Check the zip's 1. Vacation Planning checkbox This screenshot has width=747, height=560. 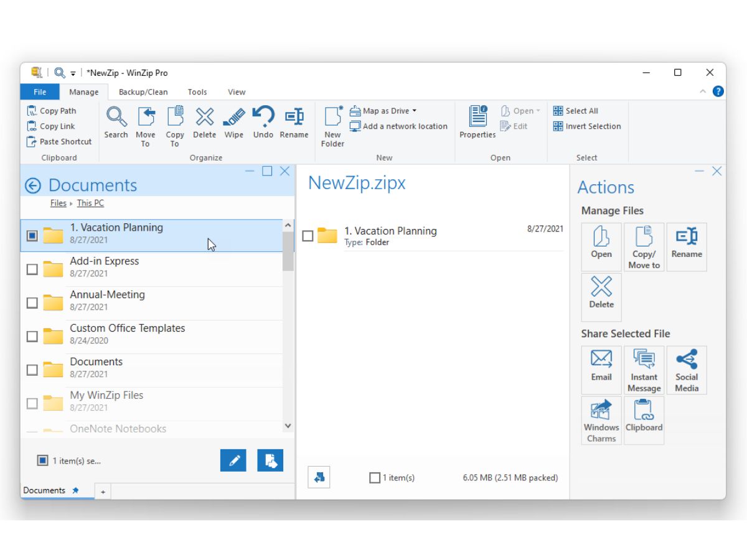(x=308, y=236)
